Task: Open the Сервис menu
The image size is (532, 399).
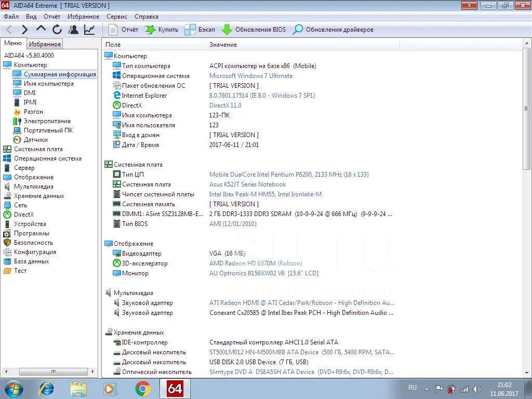Action: (x=117, y=17)
